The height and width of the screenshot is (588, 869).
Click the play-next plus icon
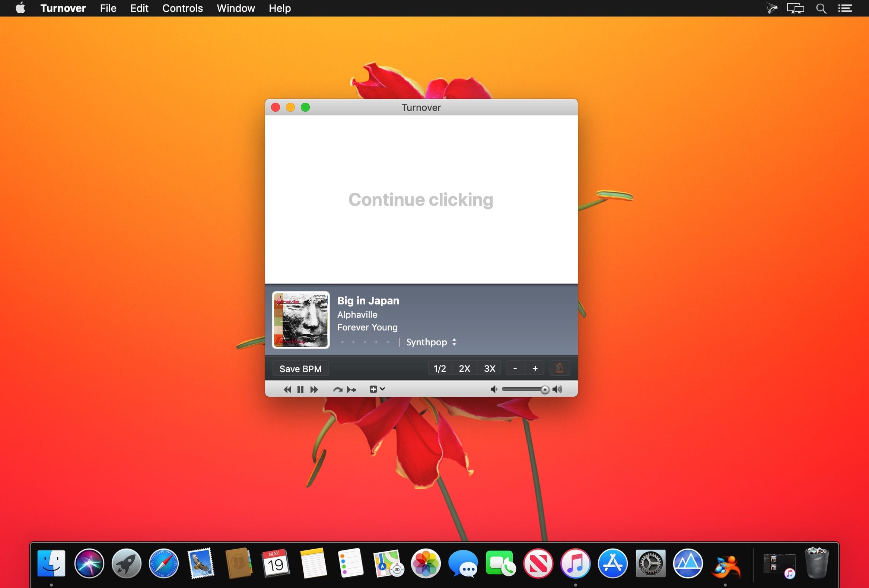351,390
